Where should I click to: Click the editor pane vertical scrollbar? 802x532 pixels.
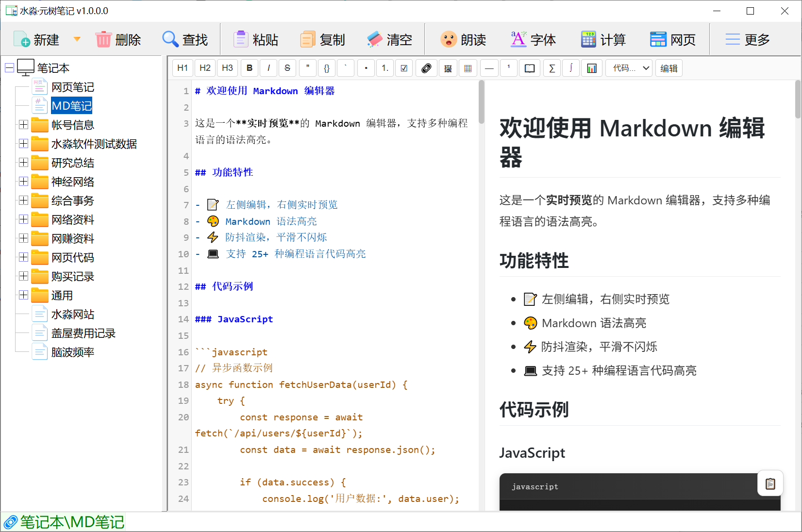(x=481, y=102)
